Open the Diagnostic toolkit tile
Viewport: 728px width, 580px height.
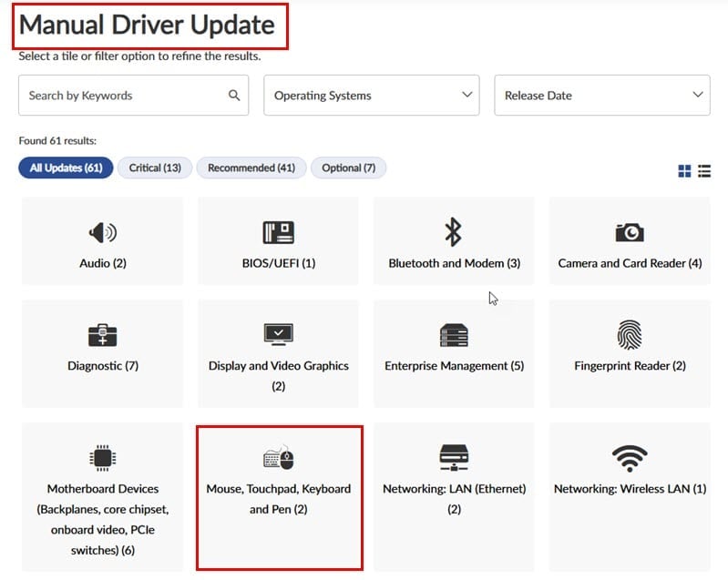103,353
